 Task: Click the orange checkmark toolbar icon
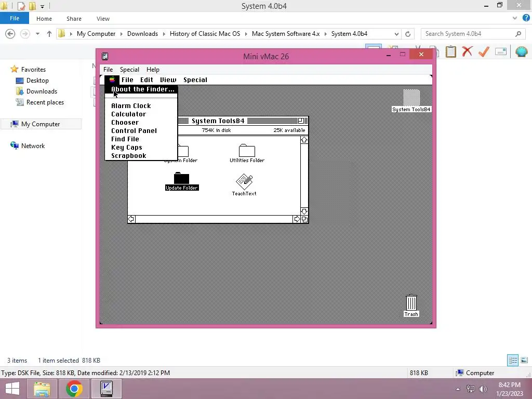click(x=484, y=51)
